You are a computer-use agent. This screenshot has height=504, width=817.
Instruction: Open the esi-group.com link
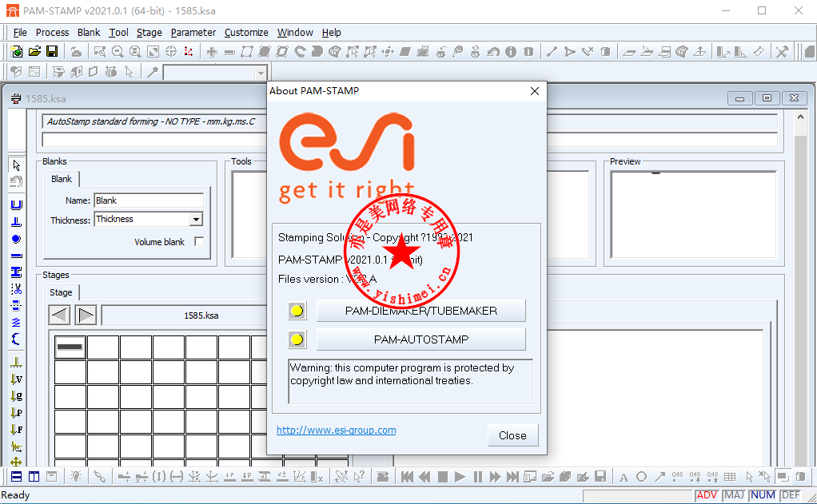coord(336,430)
